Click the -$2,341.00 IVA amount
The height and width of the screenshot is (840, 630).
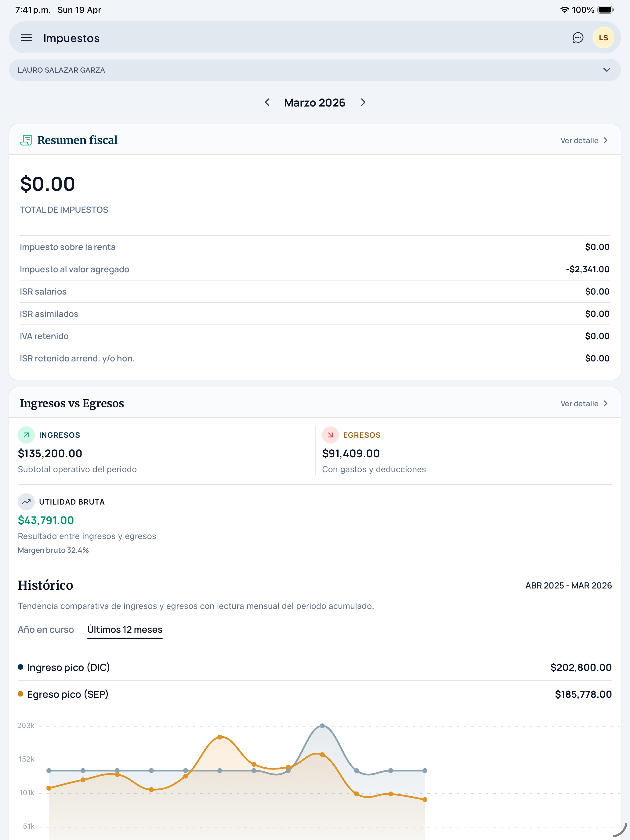tap(588, 269)
